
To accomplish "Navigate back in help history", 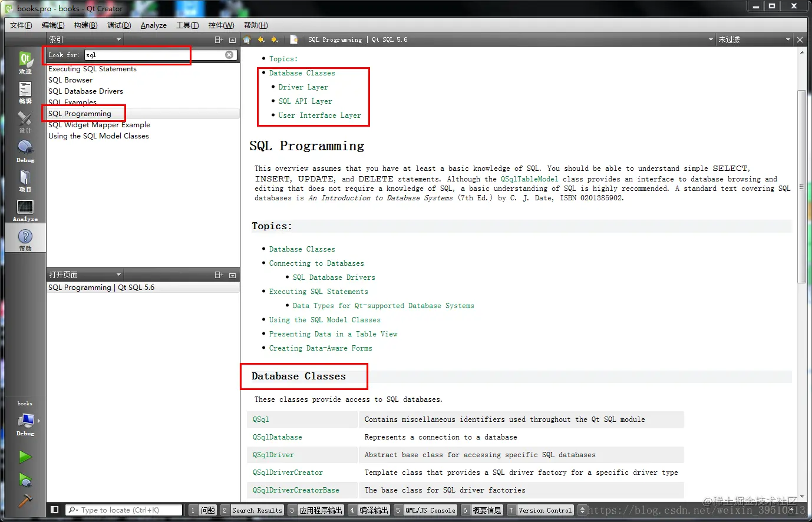I will click(261, 39).
